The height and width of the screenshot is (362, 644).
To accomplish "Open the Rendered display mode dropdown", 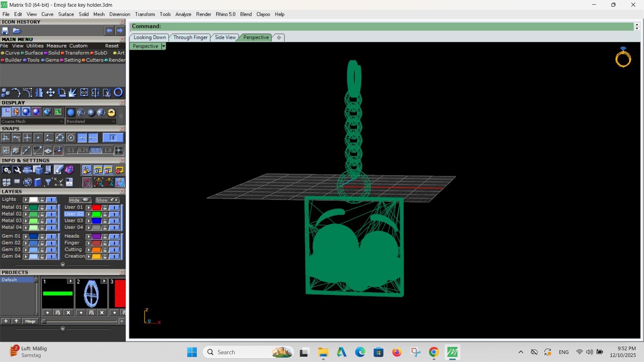I will (x=91, y=121).
